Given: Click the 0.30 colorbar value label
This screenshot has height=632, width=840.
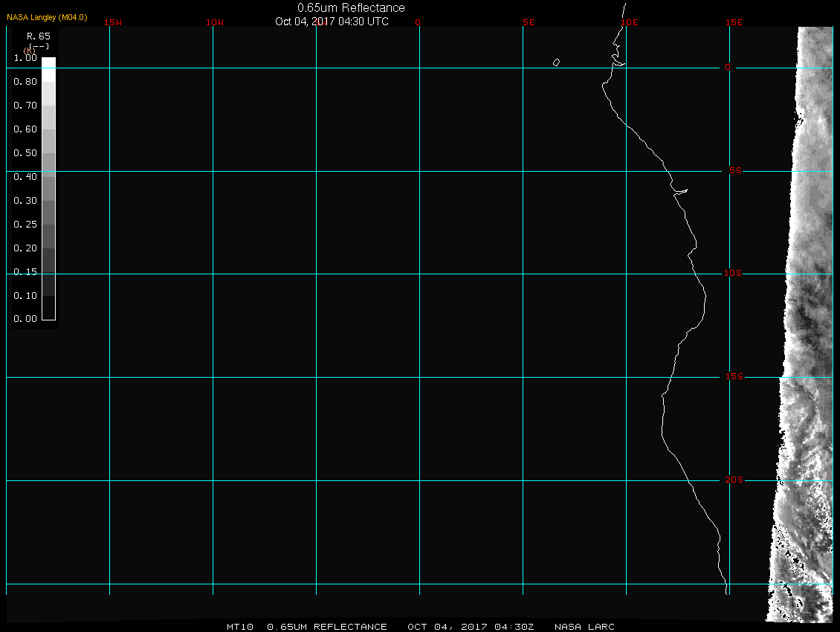Looking at the screenshot, I should click(25, 201).
